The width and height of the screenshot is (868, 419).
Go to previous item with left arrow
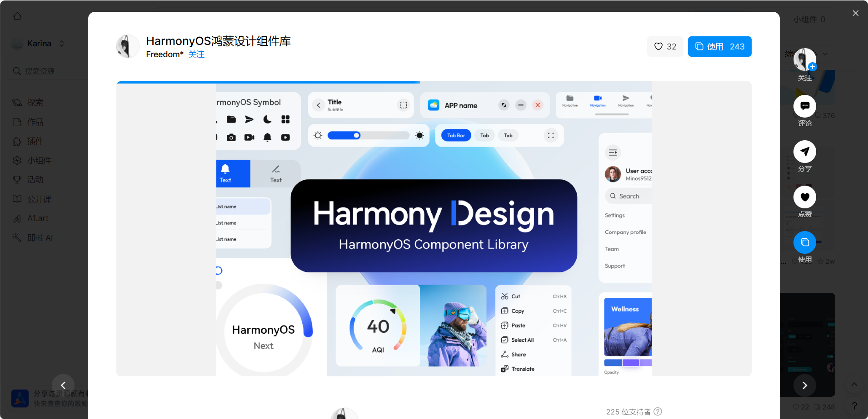coord(63,385)
